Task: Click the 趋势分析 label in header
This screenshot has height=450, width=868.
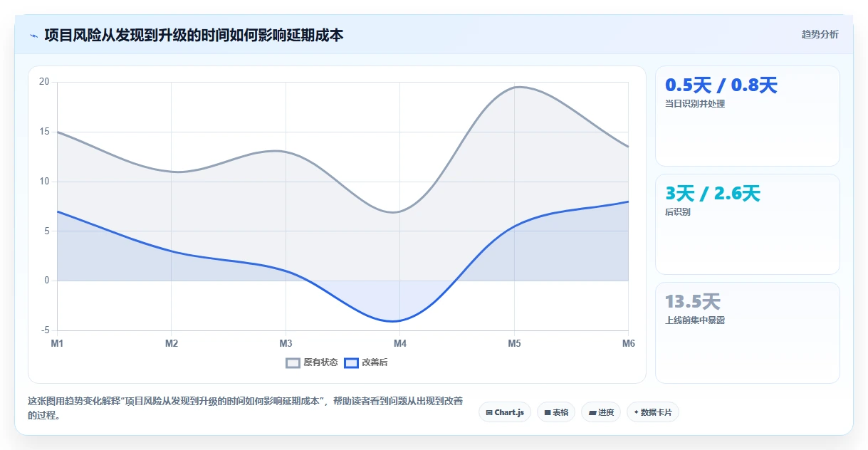Action: (x=820, y=34)
